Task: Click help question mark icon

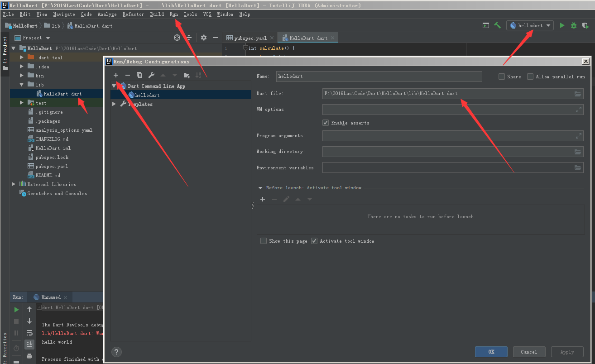Action: pyautogui.click(x=116, y=351)
